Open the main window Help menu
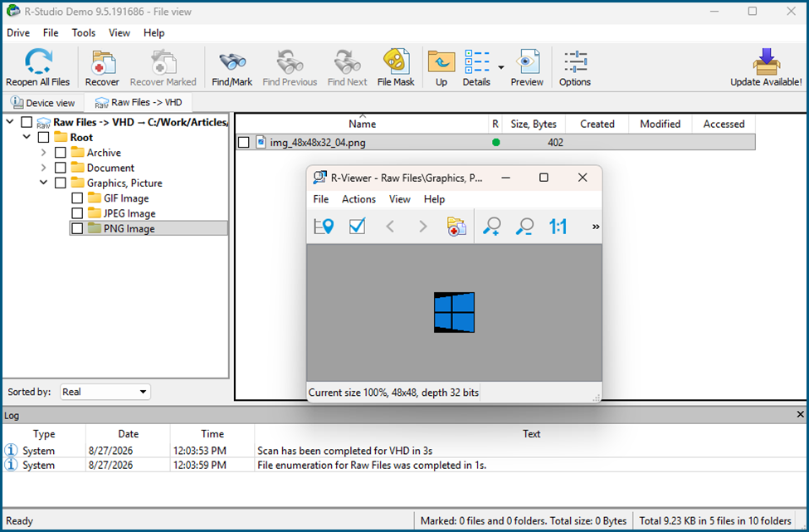 (x=154, y=32)
